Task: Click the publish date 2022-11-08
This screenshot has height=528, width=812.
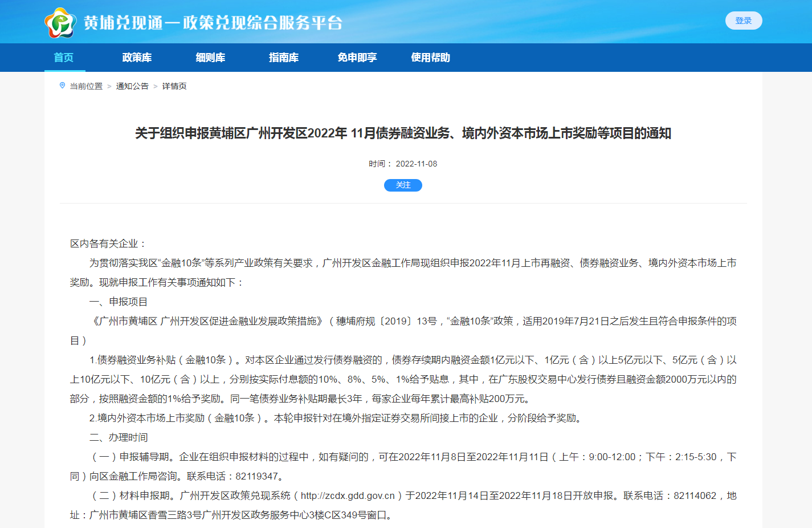Action: tap(417, 164)
